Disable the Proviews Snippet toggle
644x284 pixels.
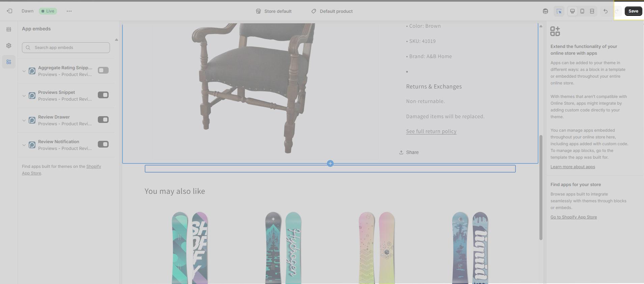click(103, 95)
